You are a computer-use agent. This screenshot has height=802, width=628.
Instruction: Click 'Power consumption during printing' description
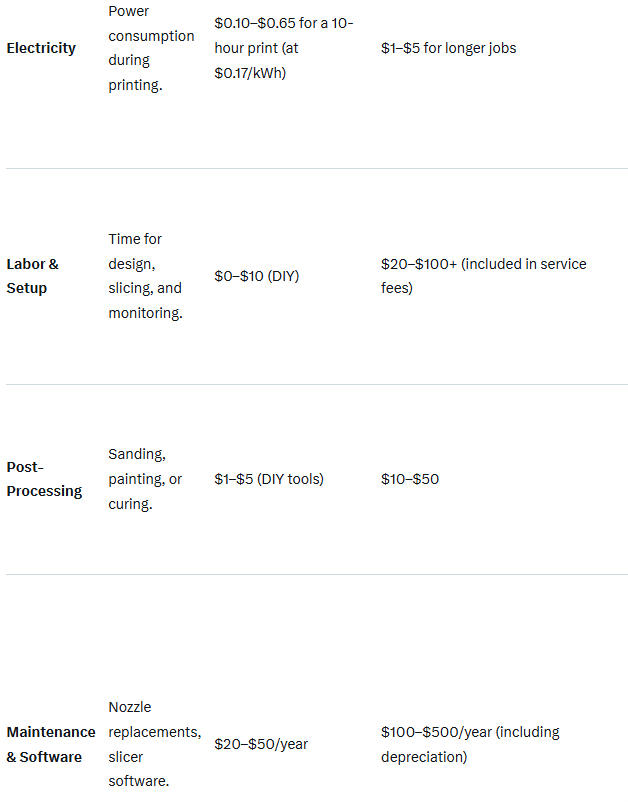pos(151,48)
